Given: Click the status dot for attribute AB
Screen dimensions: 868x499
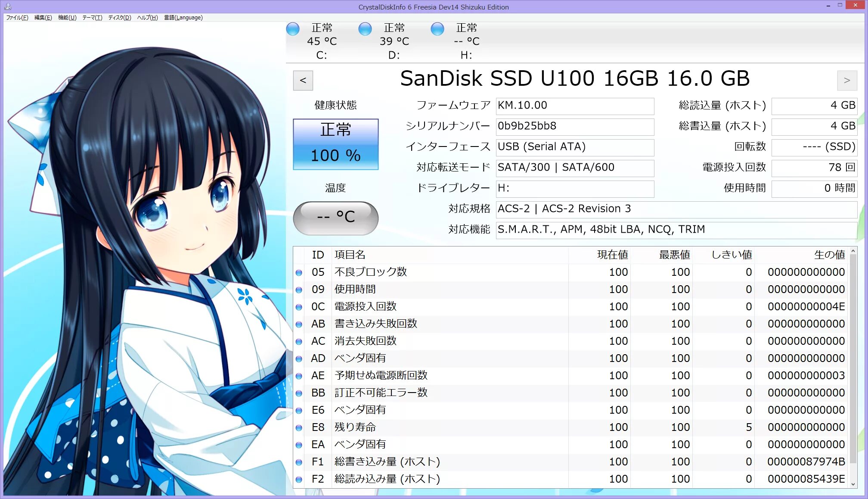Looking at the screenshot, I should tap(299, 324).
